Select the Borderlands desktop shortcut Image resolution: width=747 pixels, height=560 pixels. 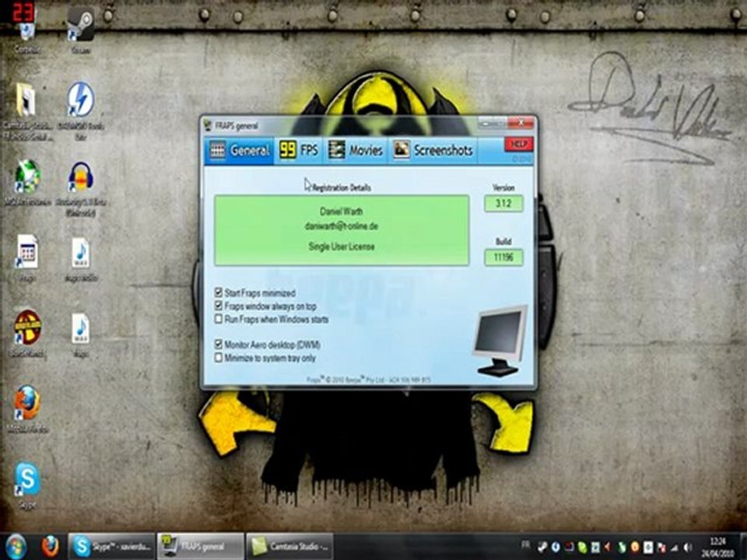pos(28,334)
